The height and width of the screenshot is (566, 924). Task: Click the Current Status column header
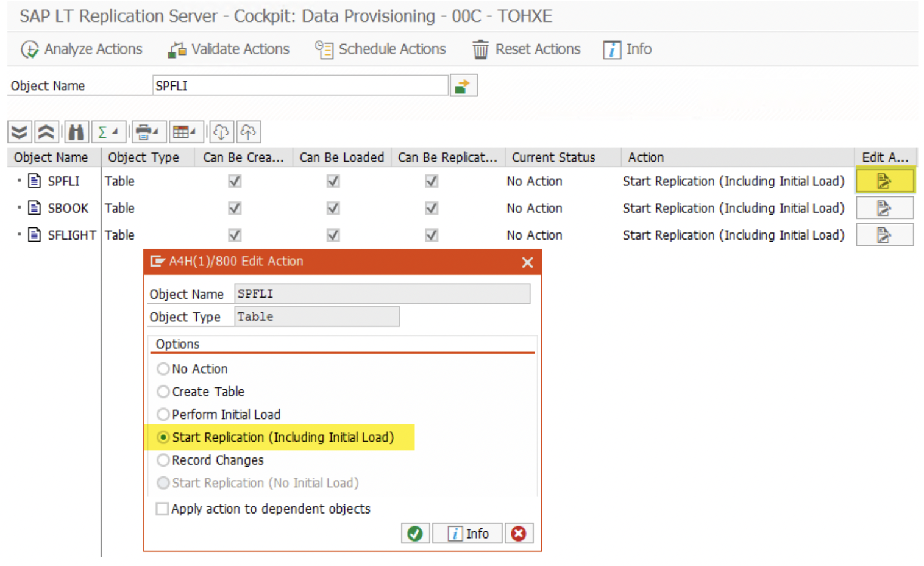click(x=563, y=157)
